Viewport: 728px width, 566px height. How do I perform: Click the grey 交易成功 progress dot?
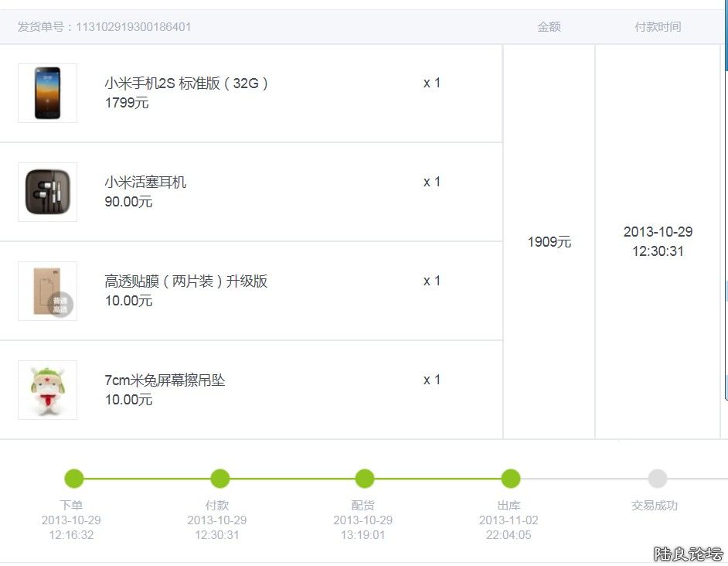point(657,479)
